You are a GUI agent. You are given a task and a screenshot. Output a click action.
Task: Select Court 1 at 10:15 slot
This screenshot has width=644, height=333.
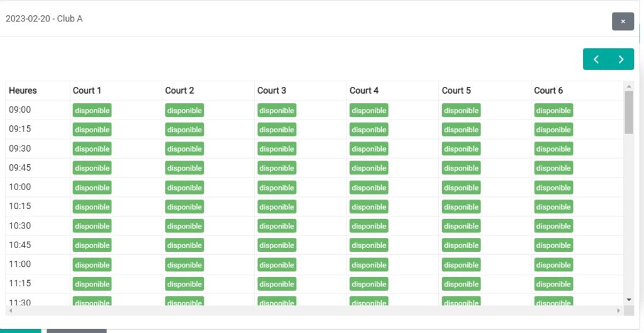(92, 207)
